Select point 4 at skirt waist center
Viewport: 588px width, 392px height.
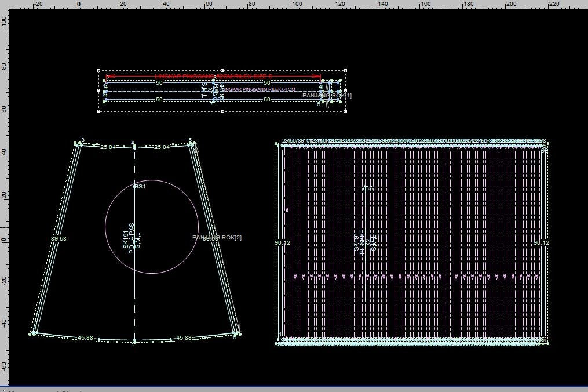133,143
